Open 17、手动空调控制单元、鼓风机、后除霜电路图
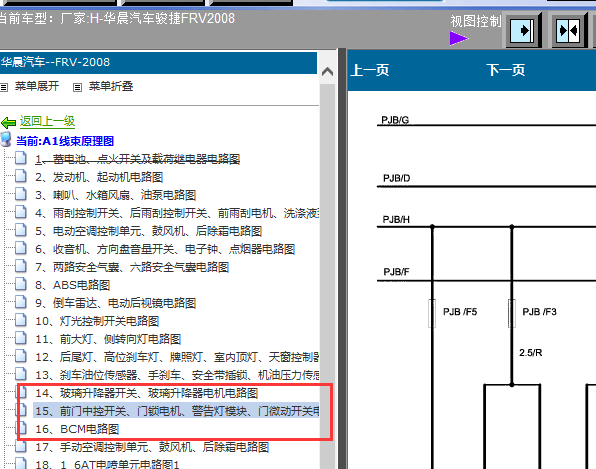The image size is (596, 469). click(x=152, y=447)
